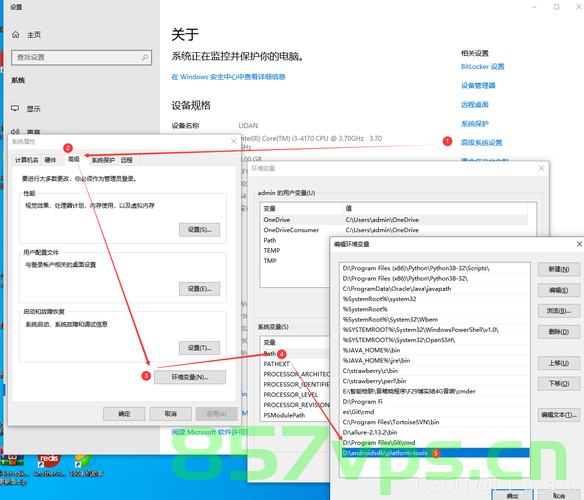Select the %JAVA_HOME%\jre\bin entry
Viewport: 584px width, 500px height.
click(x=435, y=361)
